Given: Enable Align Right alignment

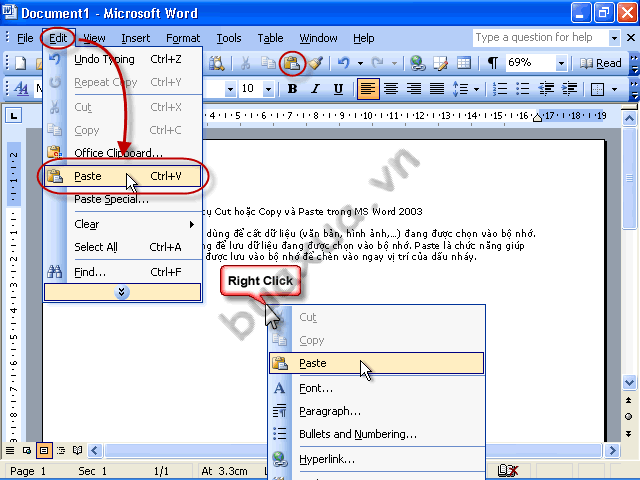Looking at the screenshot, I should tap(414, 89).
